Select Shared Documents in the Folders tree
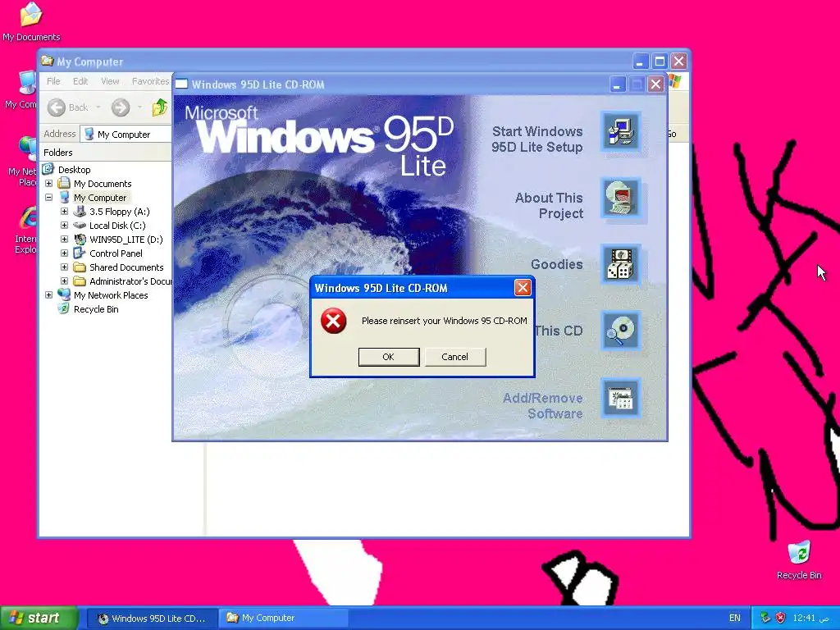The image size is (840, 630). point(126,267)
